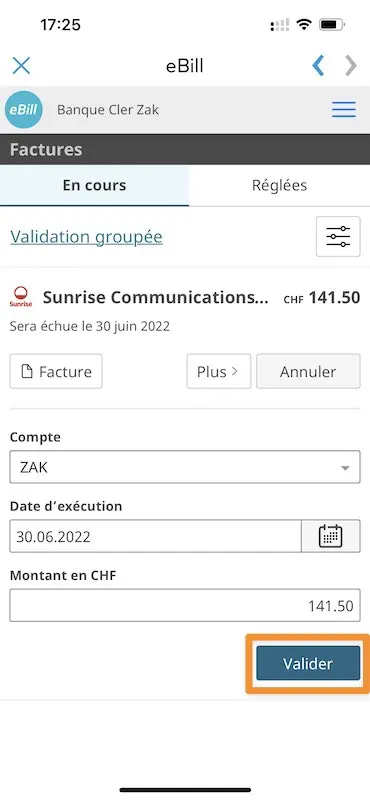Tap the Annuler button
Viewport: 370px width, 800px height.
pyautogui.click(x=308, y=371)
